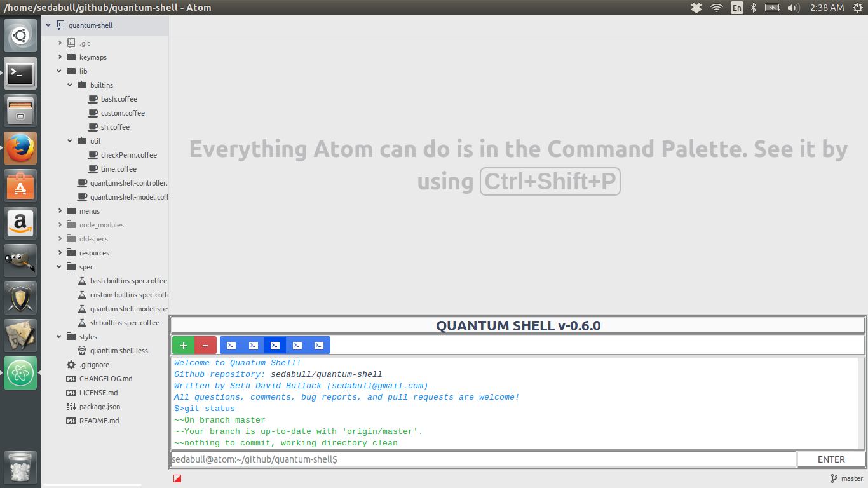Launch GIMP from the dock
868x488 pixels.
(x=20, y=261)
